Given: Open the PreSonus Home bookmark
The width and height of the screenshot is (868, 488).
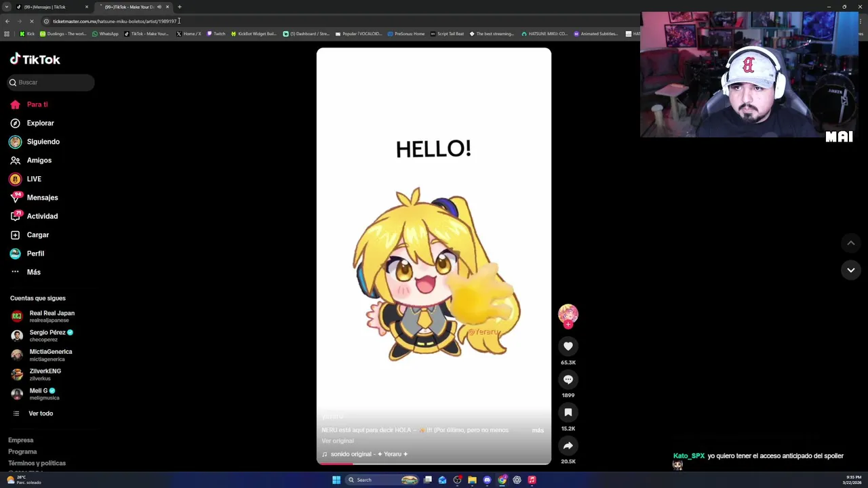Looking at the screenshot, I should (x=406, y=34).
